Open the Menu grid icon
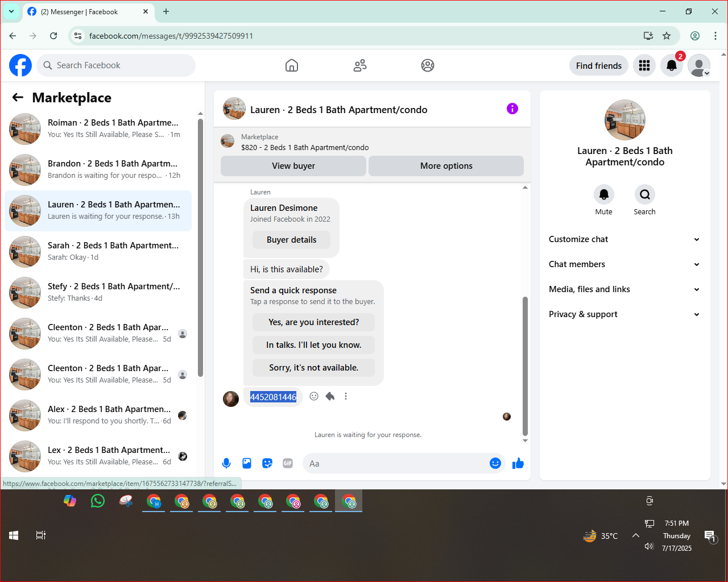 (x=644, y=65)
